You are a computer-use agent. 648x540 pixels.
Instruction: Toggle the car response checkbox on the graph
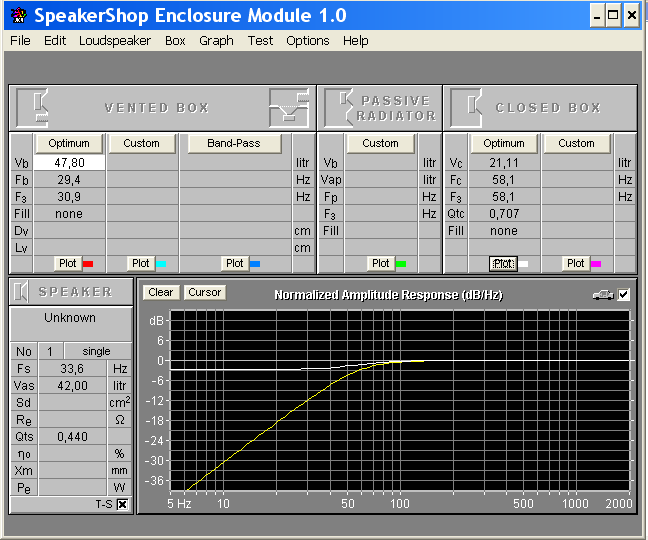[x=624, y=295]
